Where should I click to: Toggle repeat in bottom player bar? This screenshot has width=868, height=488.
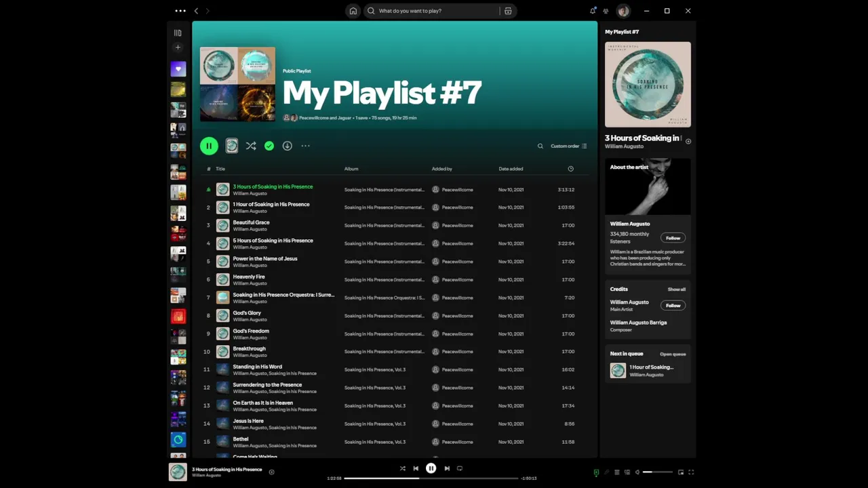[x=460, y=468]
